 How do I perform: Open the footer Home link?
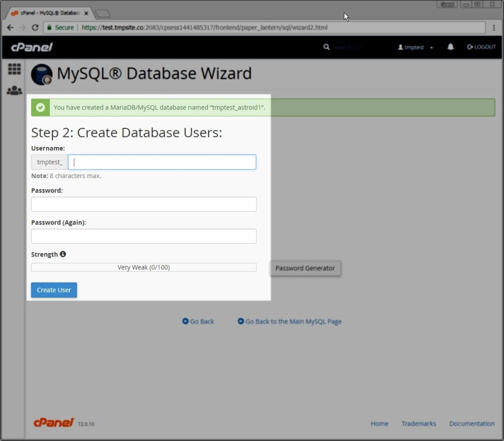coord(379,423)
